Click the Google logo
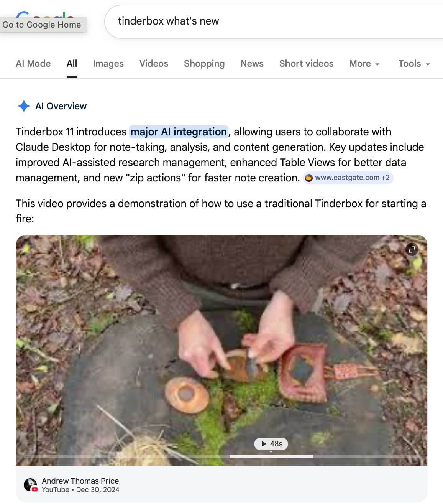Image resolution: width=443 pixels, height=504 pixels. (x=45, y=15)
